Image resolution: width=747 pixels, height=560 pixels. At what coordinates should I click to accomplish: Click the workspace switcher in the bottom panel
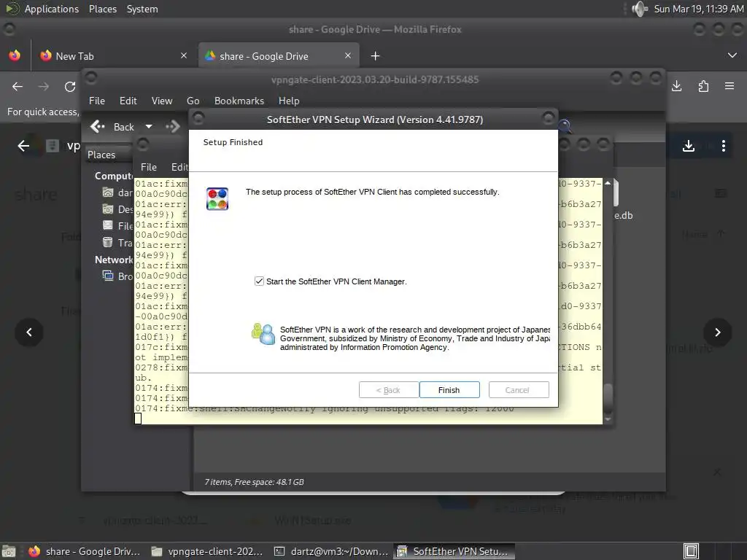pos(691,551)
